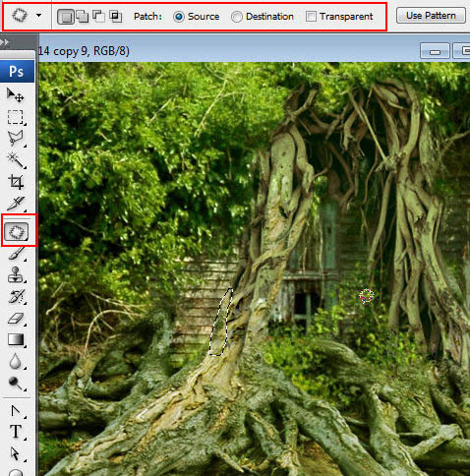Select the Eraser tool
This screenshot has height=476, width=470.
point(16,318)
